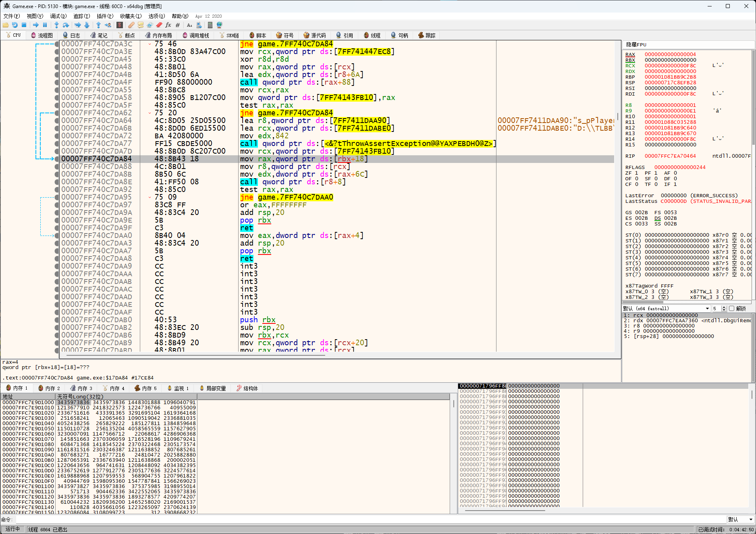Click the Trace Into icon
This screenshot has height=534, width=756.
click(x=77, y=25)
